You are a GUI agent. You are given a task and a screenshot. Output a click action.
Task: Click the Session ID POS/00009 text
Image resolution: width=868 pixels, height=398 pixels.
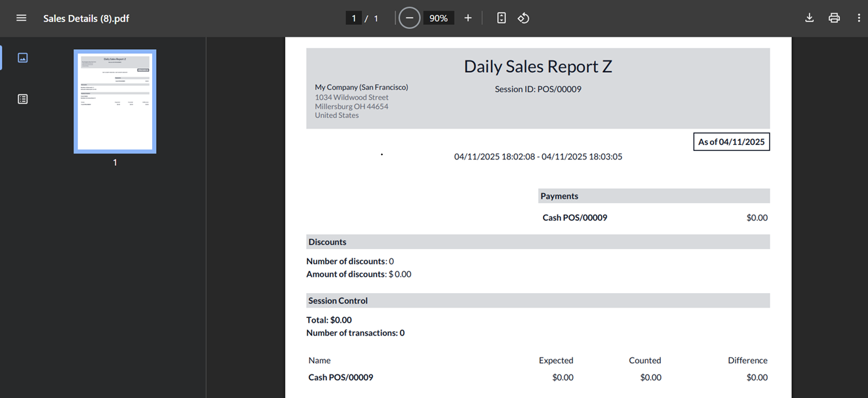[x=538, y=89]
